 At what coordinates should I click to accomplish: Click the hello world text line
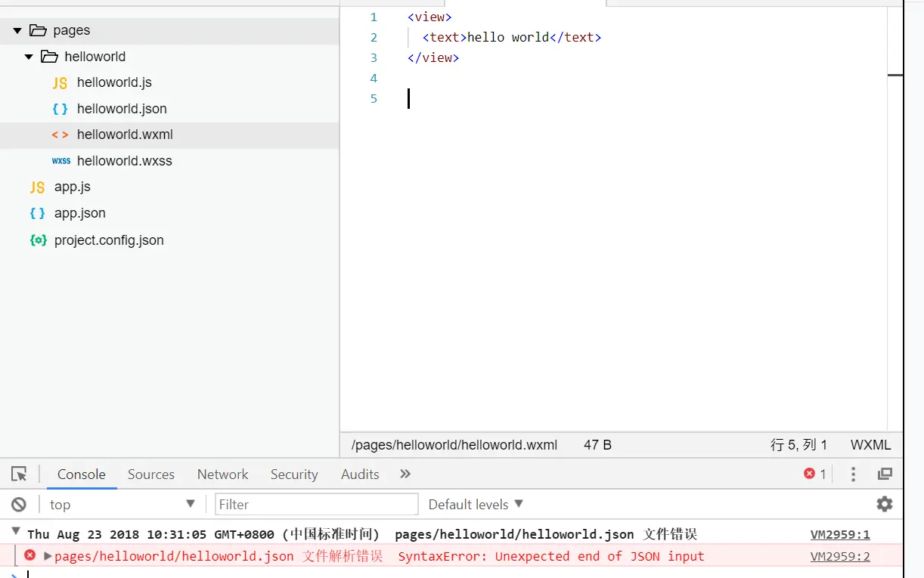[512, 37]
